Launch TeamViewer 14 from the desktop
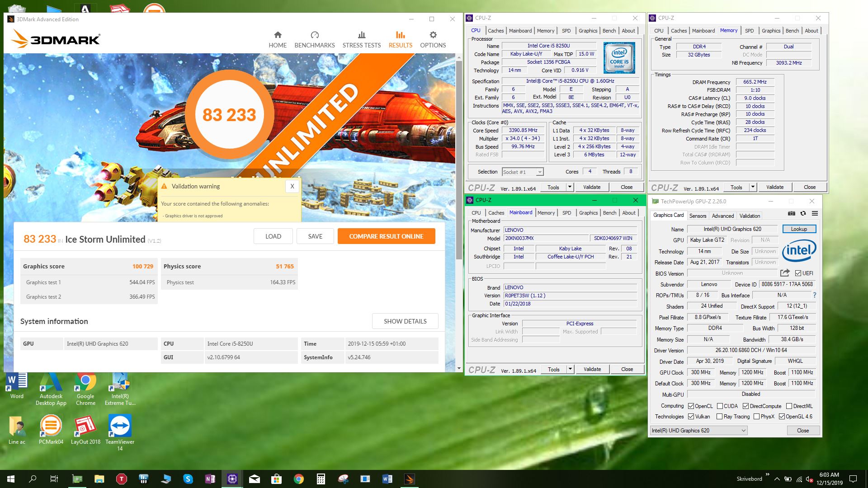 pos(120,433)
